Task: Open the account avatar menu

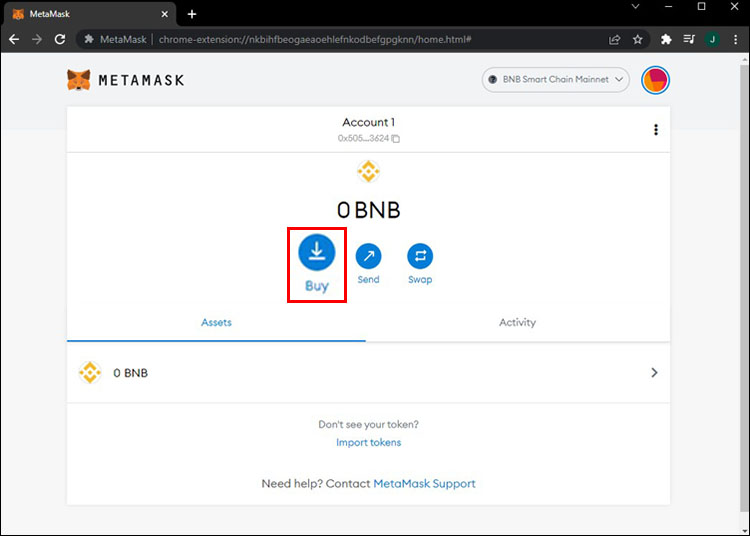Action: coord(655,80)
